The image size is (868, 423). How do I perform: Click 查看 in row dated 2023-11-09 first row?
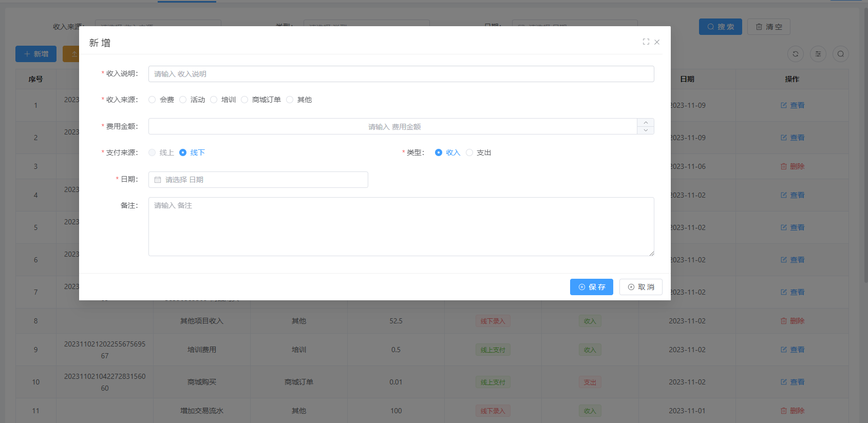coord(792,105)
